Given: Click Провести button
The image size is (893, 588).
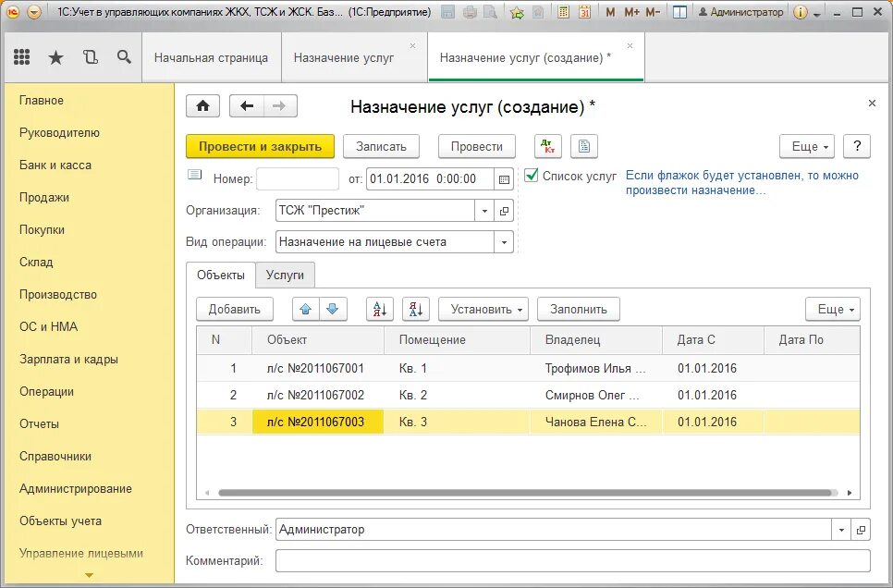Looking at the screenshot, I should [x=477, y=146].
